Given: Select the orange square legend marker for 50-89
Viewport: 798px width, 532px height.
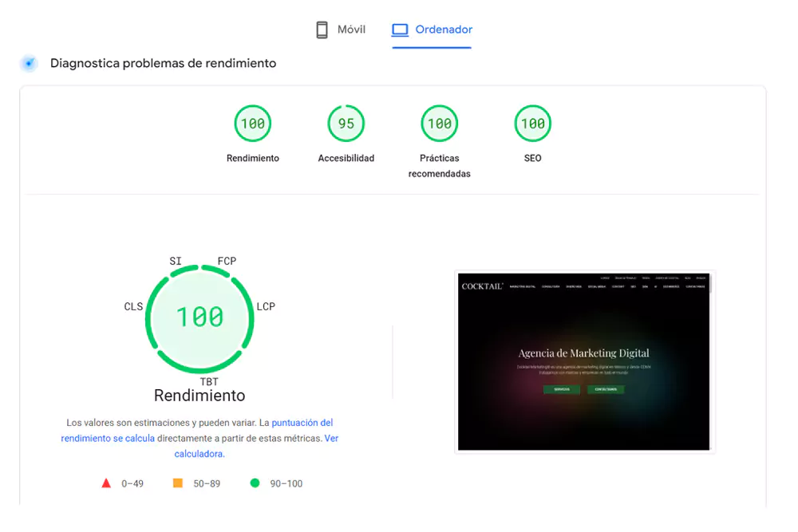Looking at the screenshot, I should [x=177, y=483].
